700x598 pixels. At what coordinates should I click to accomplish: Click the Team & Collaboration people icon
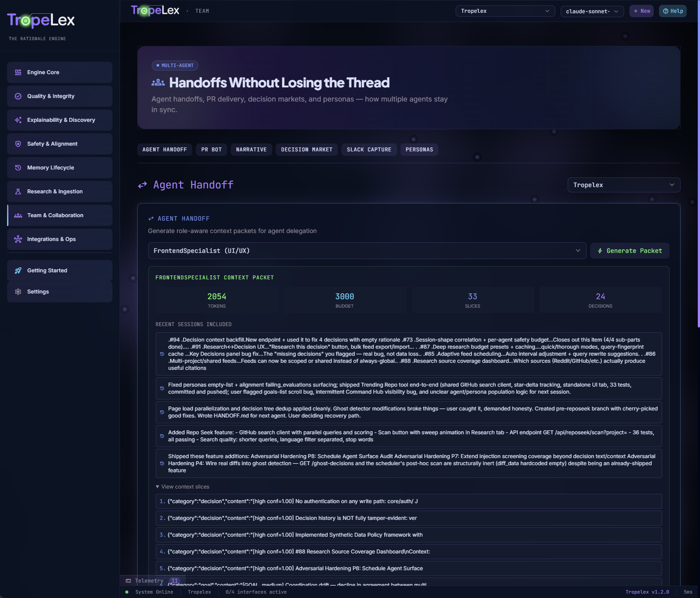pyautogui.click(x=18, y=215)
